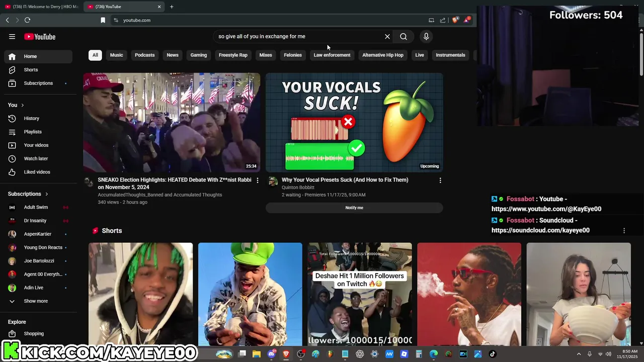Image resolution: width=644 pixels, height=362 pixels.
Task: Clear the search text with the X icon
Action: [387, 37]
